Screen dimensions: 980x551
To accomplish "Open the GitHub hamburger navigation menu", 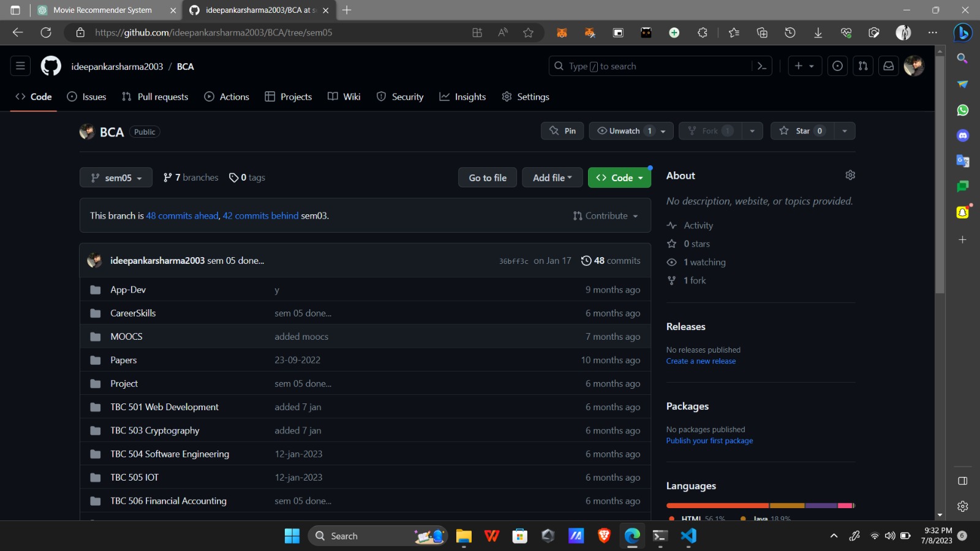I will point(20,66).
